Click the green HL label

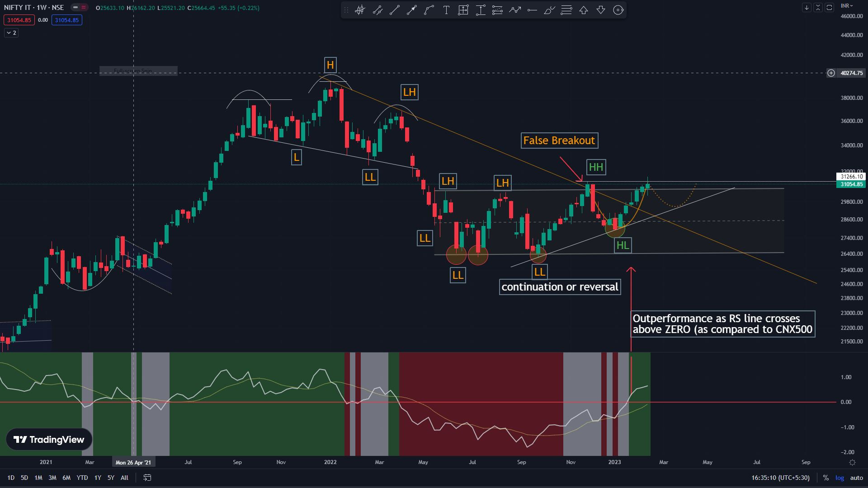click(623, 245)
